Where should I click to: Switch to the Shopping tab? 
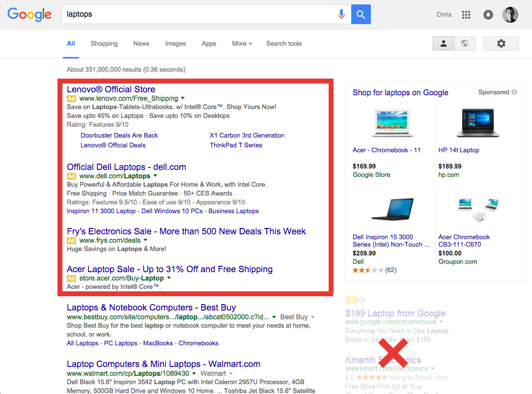104,43
